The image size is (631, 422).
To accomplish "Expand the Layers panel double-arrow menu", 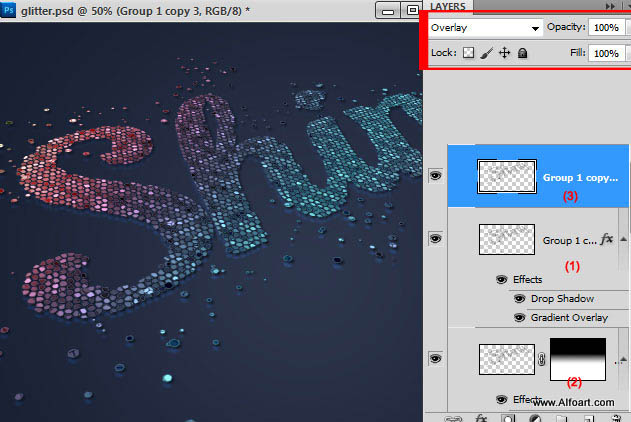I will [610, 6].
